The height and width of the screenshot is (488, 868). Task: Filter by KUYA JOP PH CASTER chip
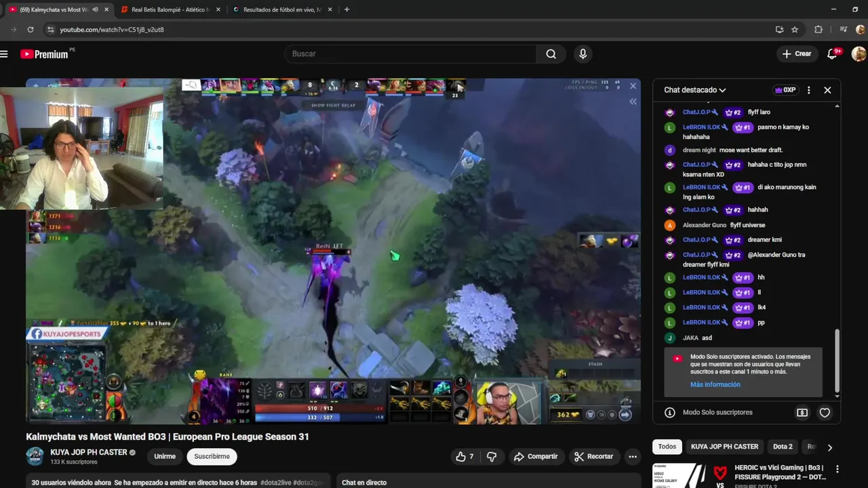click(x=724, y=447)
